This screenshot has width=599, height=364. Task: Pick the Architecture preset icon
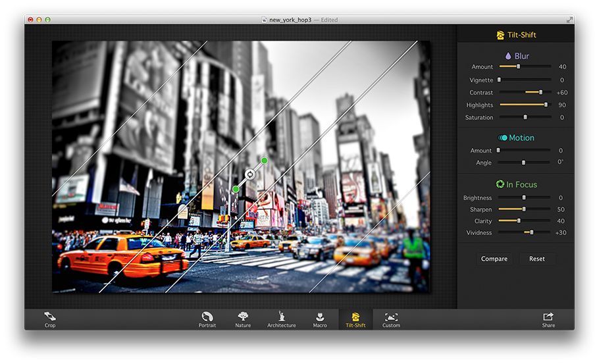tap(281, 317)
